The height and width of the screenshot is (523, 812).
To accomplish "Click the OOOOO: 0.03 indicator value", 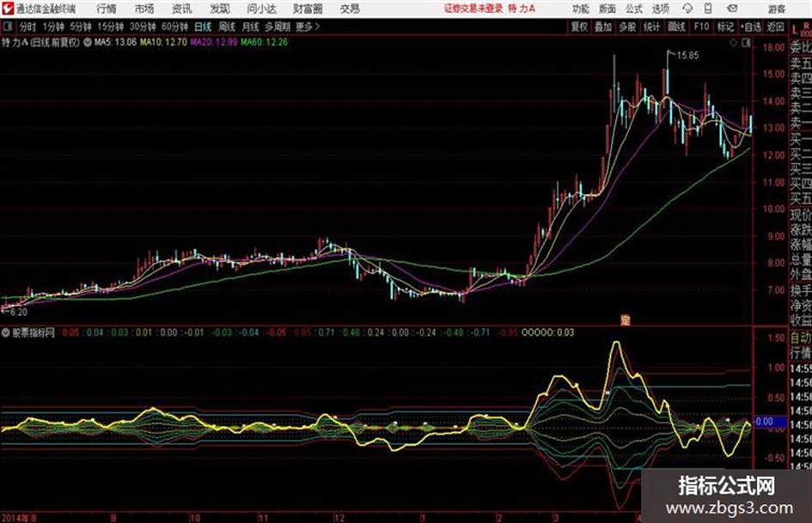I will pos(548,332).
